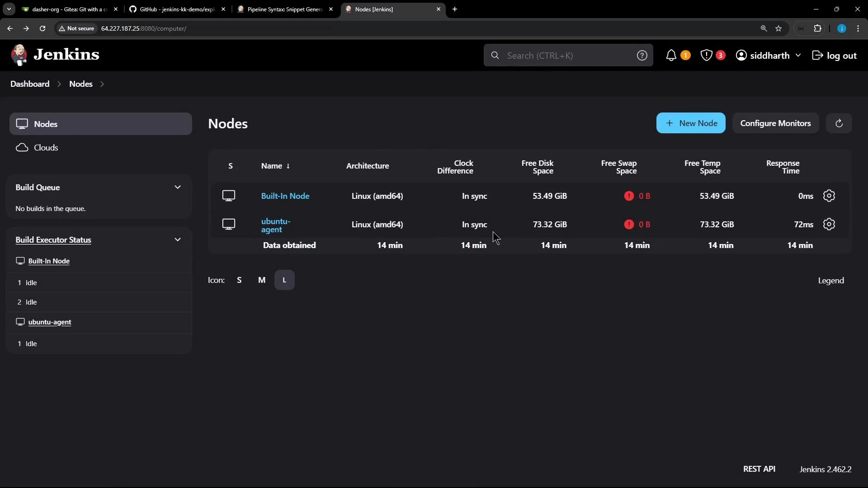Open settings gear for Built-In Node
Image resolution: width=868 pixels, height=488 pixels.
pos(830,196)
